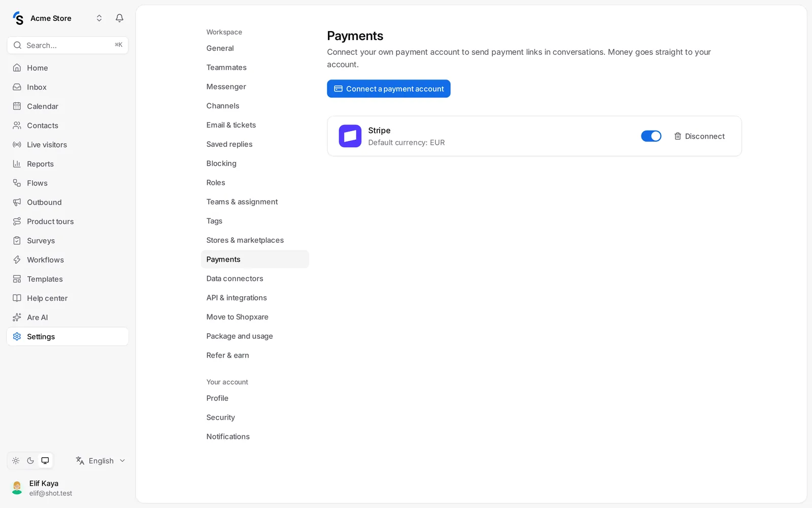Click the Inbox tray icon
The width and height of the screenshot is (812, 508).
[x=17, y=87]
